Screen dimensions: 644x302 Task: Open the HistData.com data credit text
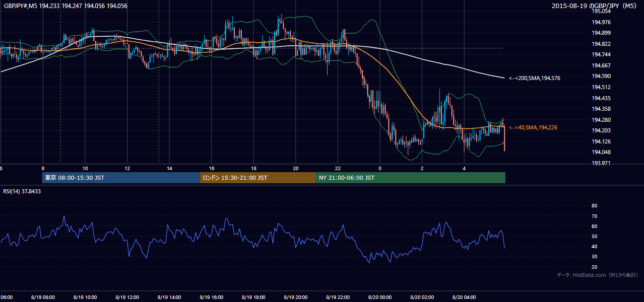tap(598, 275)
